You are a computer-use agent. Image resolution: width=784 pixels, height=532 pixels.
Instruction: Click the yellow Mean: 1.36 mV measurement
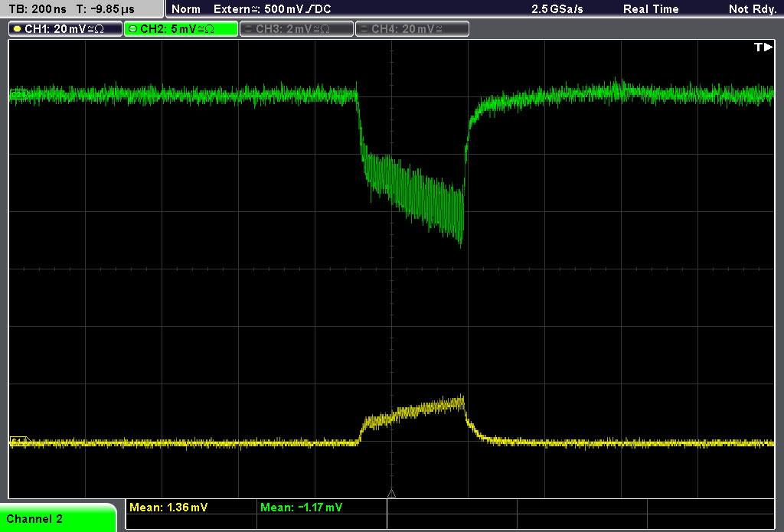click(x=168, y=508)
